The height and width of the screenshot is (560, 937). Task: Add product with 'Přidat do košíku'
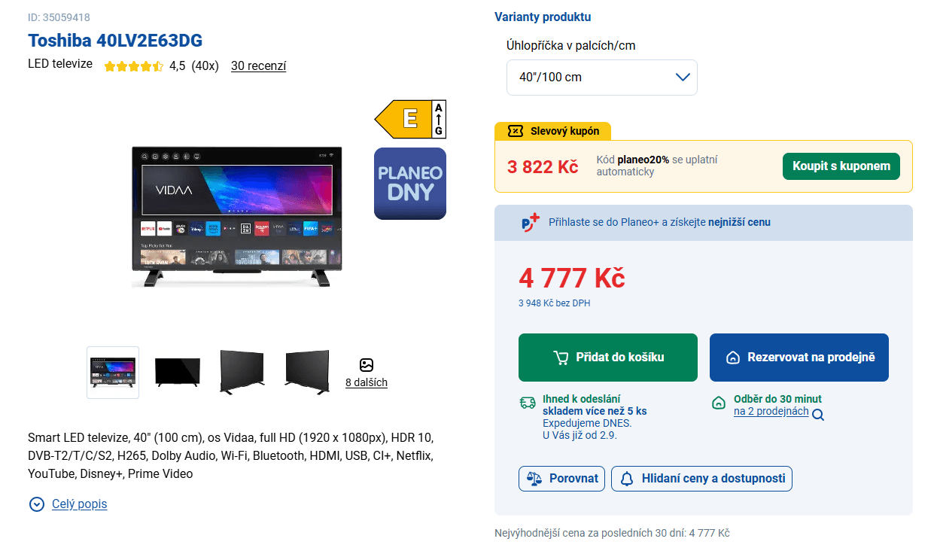click(x=608, y=358)
